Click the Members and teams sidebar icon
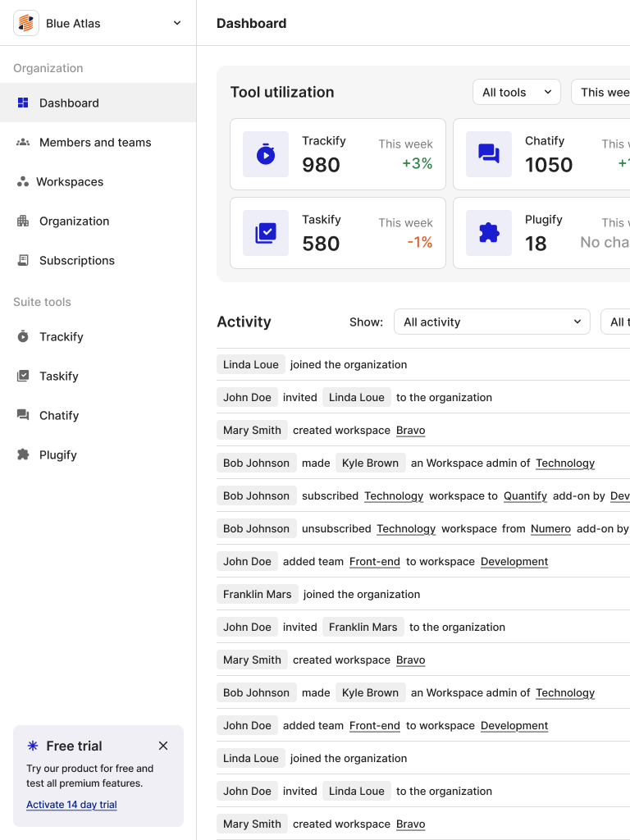 coord(23,143)
